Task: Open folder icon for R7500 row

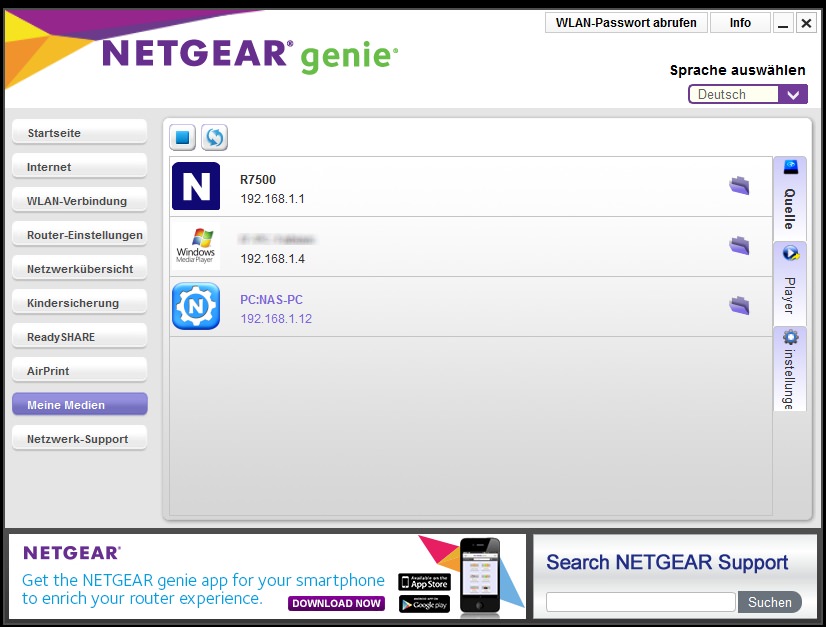Action: click(x=739, y=185)
